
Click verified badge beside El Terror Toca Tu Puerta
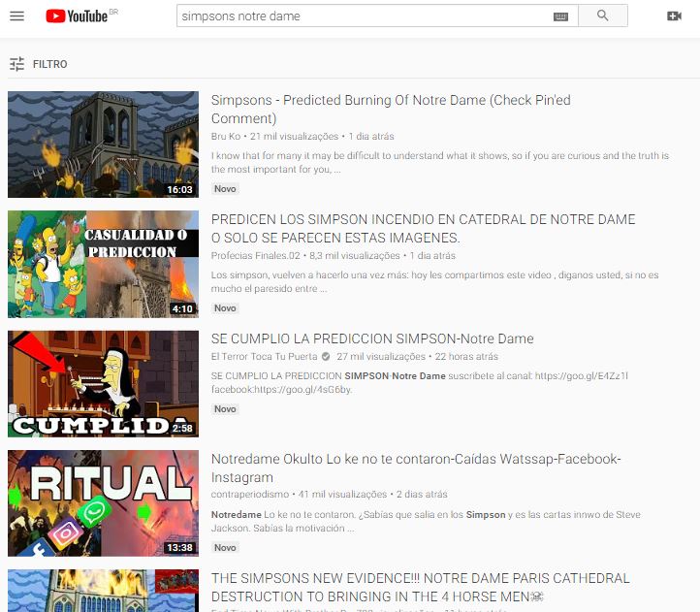coord(326,357)
